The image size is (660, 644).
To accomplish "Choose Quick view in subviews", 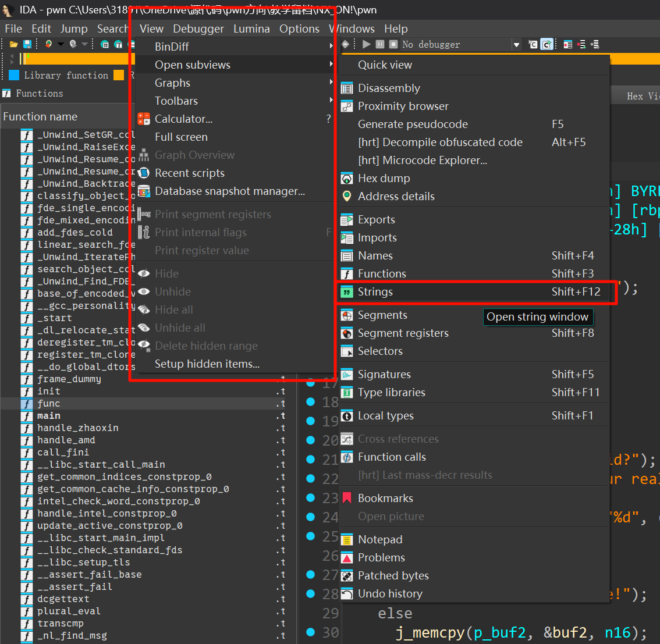I will tap(474, 65).
